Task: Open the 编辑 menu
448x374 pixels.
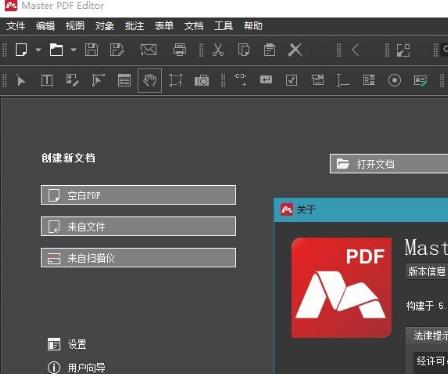Action: [45, 26]
